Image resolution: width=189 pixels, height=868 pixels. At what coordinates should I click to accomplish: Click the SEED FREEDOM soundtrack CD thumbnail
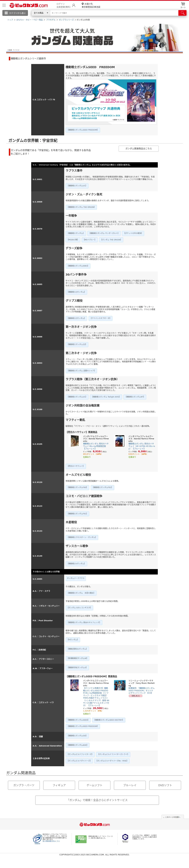[x=120, y=685]
